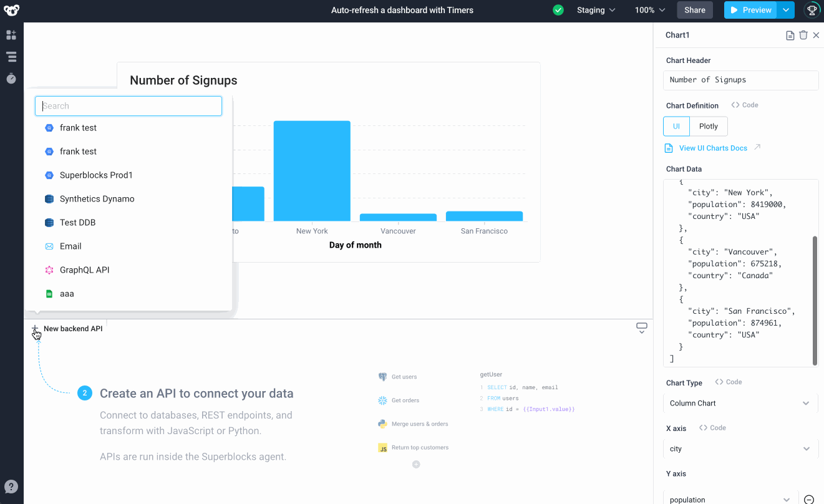Image resolution: width=824 pixels, height=504 pixels.
Task: Open the layers/structure panel in left sidebar
Action: click(11, 56)
